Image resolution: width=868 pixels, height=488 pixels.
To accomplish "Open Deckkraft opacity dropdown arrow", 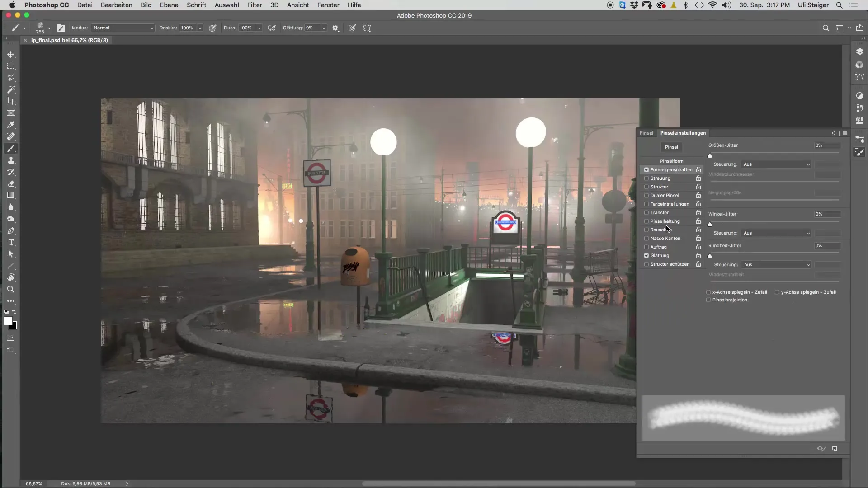I will pyautogui.click(x=200, y=28).
